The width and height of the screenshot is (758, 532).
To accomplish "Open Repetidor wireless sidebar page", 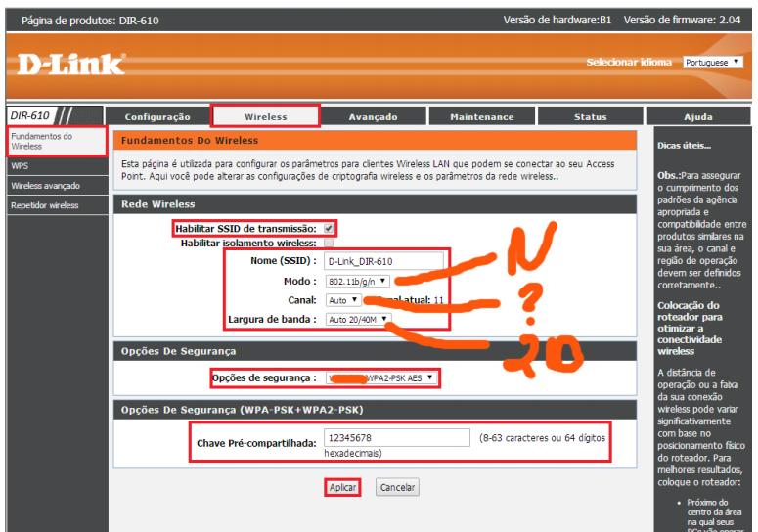I will pos(57,205).
